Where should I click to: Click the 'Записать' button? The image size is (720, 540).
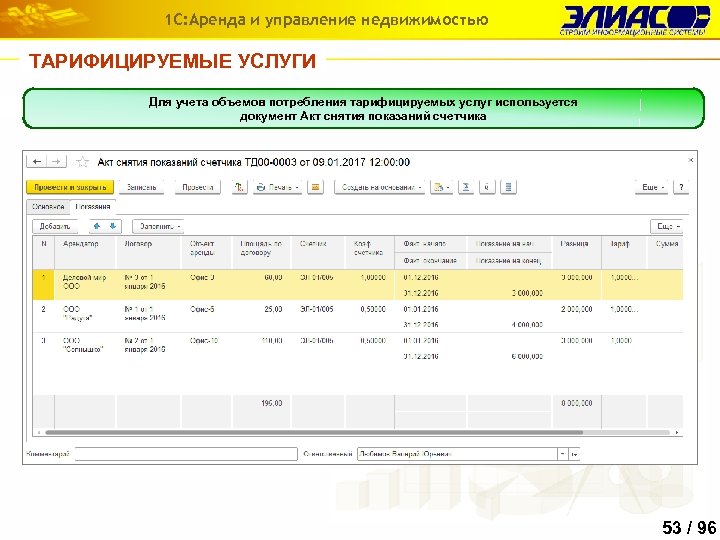point(141,187)
